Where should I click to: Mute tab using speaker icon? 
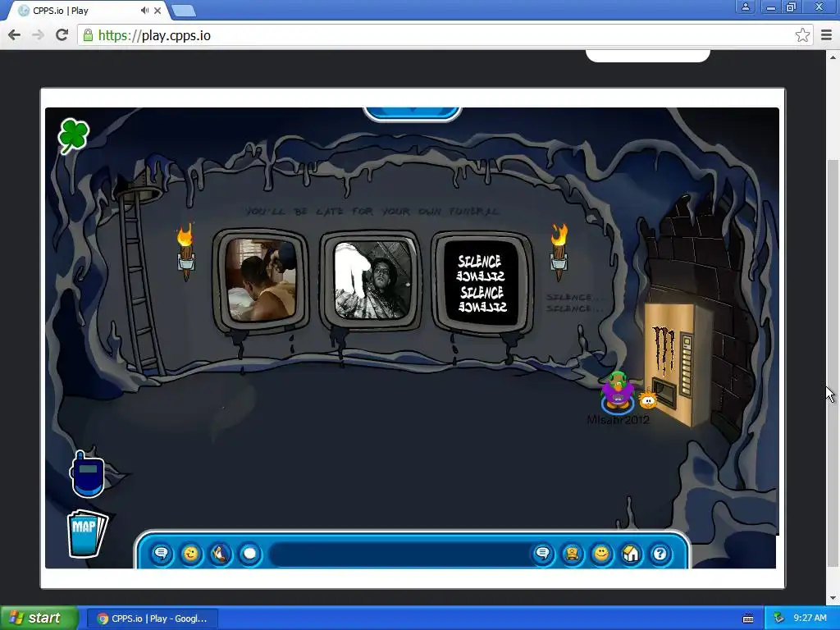(x=144, y=11)
